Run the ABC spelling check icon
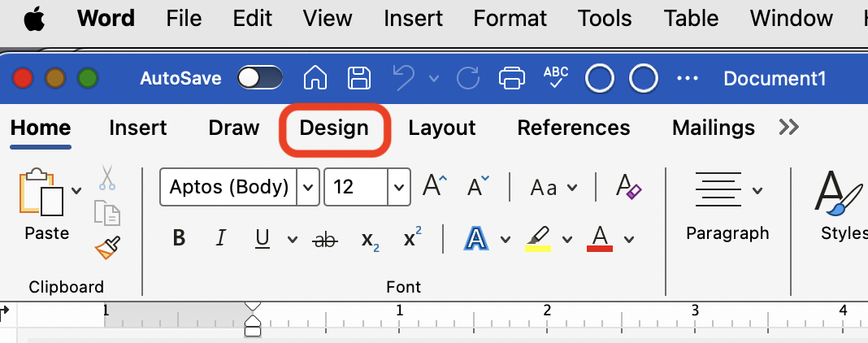 556,77
